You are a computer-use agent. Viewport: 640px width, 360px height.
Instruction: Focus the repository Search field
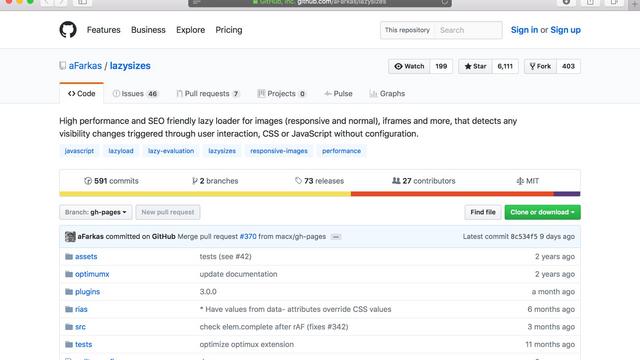(469, 30)
